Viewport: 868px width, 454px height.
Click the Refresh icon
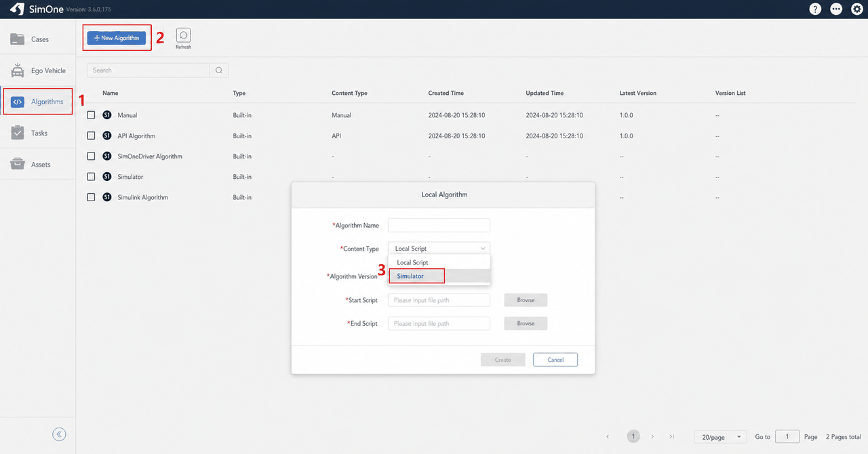tap(184, 35)
